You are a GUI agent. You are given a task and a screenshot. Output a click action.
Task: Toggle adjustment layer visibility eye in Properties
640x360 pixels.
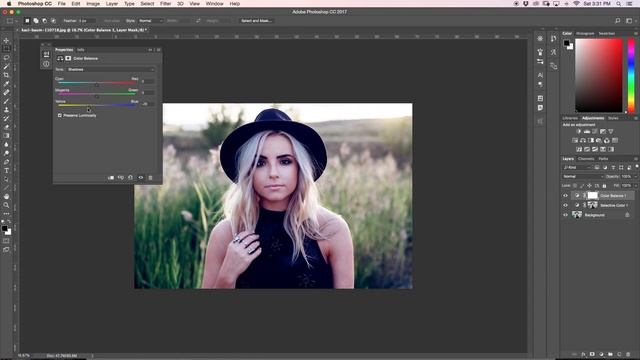pos(141,178)
